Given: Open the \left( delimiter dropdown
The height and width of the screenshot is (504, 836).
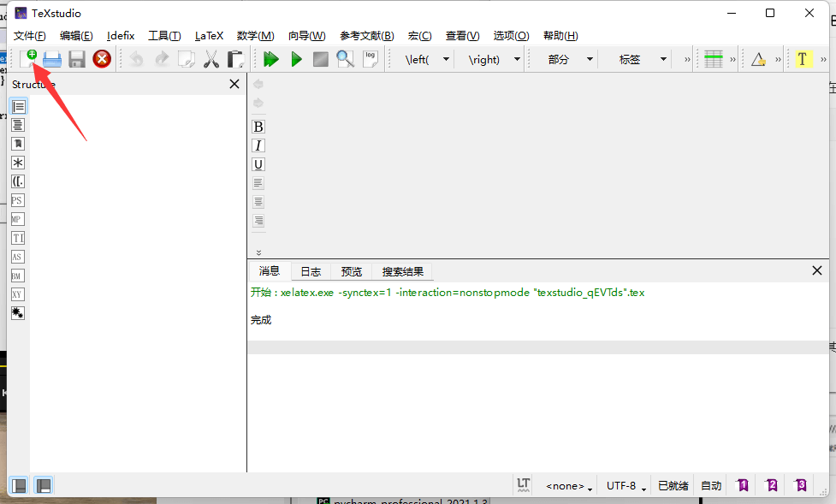Looking at the screenshot, I should [447, 59].
